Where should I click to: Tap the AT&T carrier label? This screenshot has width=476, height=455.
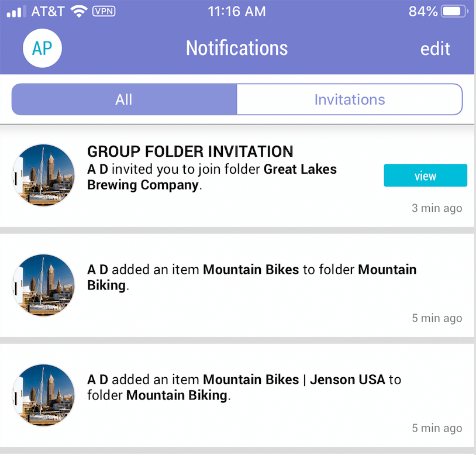click(47, 11)
